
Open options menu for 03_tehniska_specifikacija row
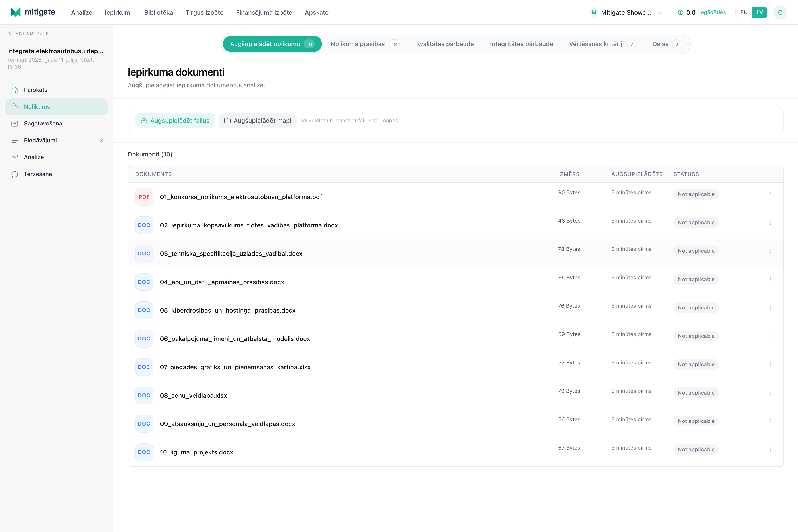coord(770,251)
